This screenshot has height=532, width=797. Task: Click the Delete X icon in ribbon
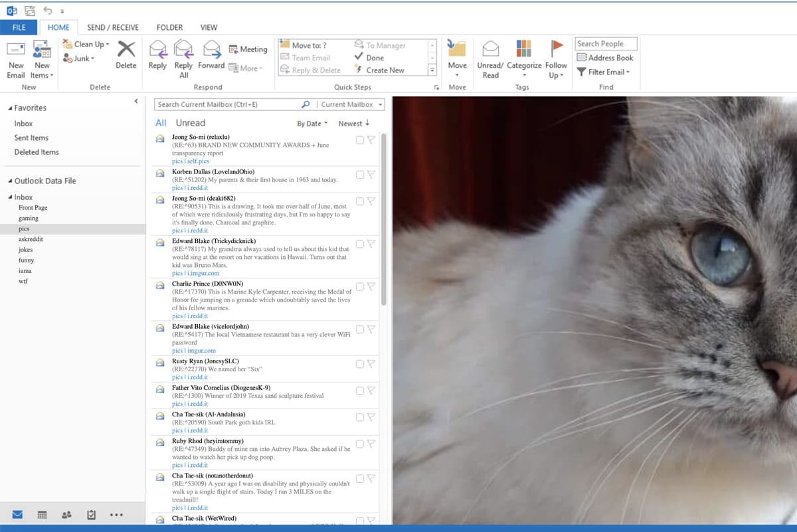pyautogui.click(x=126, y=49)
